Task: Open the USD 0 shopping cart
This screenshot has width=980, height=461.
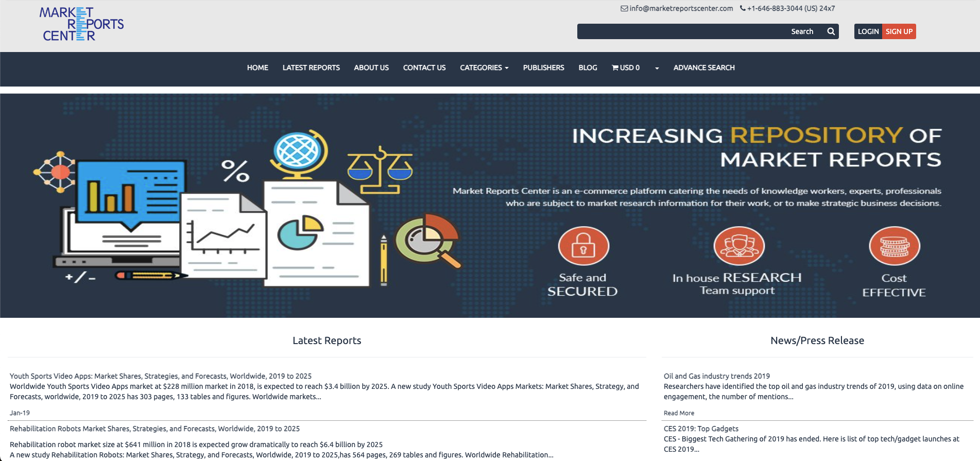Action: point(626,67)
